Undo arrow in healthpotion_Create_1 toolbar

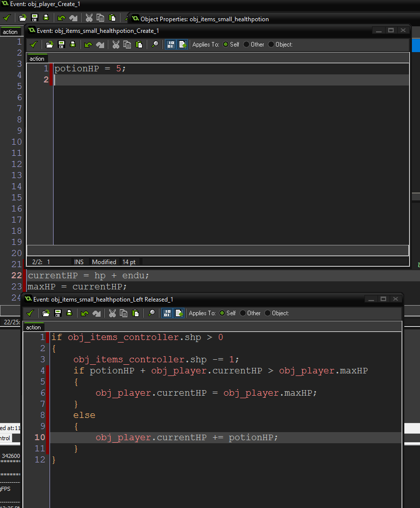[x=88, y=45]
